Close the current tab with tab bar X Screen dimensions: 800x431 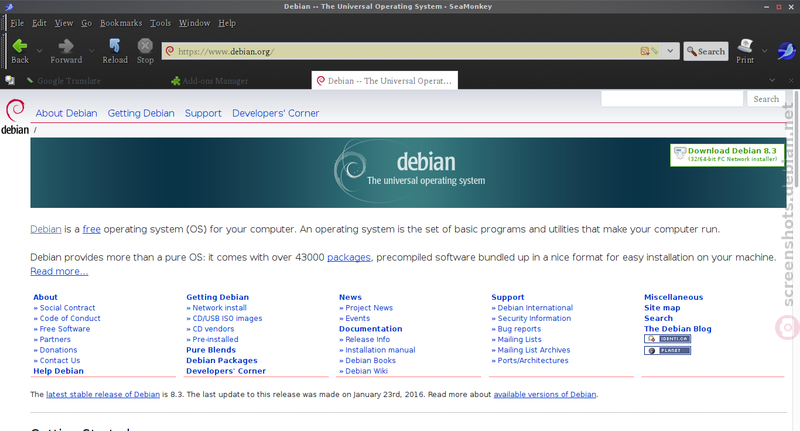(x=791, y=81)
